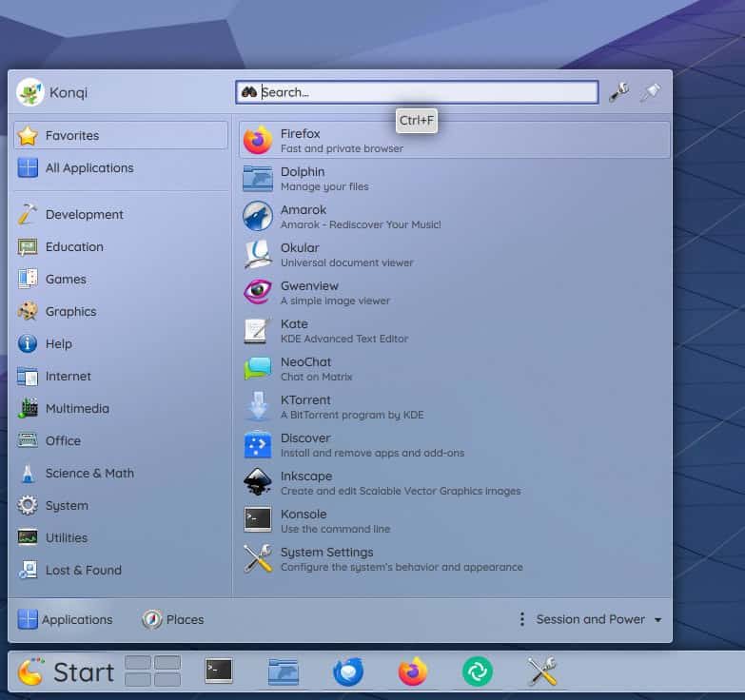
Task: Open Discover software center
Action: tap(454, 444)
